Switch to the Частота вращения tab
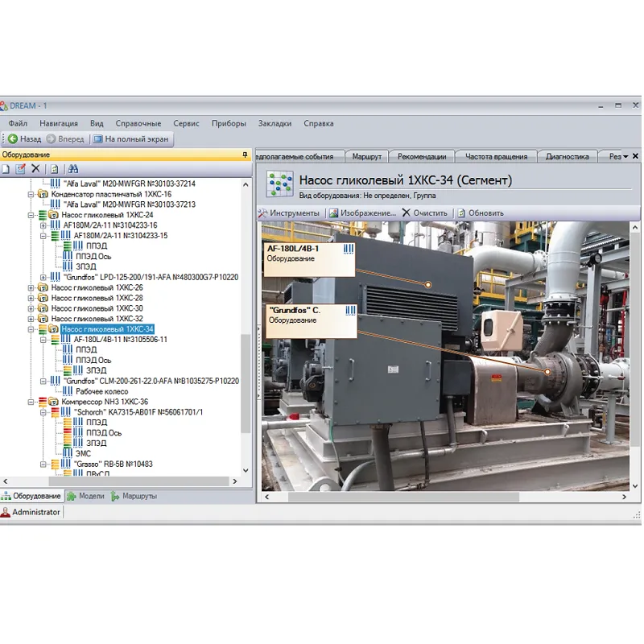644x644 pixels. (496, 156)
